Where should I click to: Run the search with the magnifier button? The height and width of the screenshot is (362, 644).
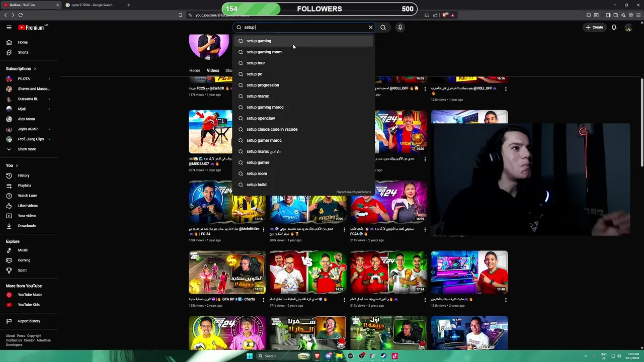pos(383,28)
